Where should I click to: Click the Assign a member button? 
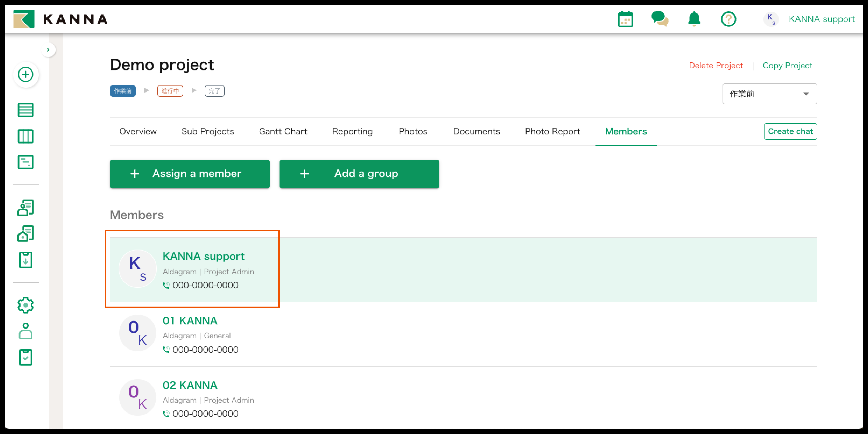(190, 174)
